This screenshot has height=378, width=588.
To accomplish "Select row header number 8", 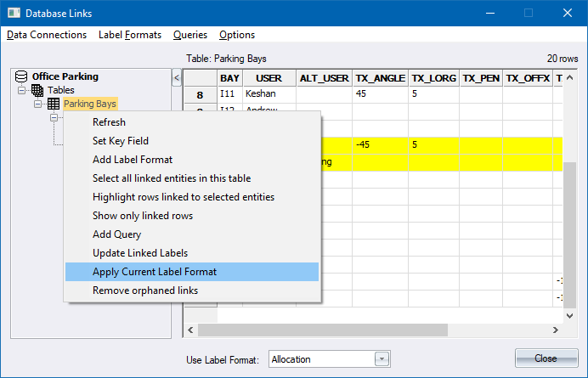I will 201,95.
